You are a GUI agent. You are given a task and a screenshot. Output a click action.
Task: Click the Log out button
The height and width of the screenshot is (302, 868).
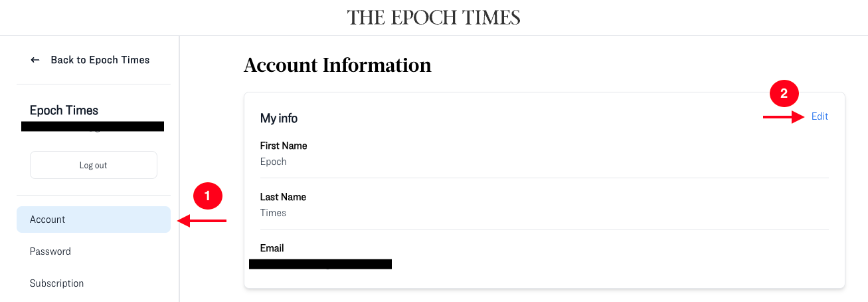94,165
